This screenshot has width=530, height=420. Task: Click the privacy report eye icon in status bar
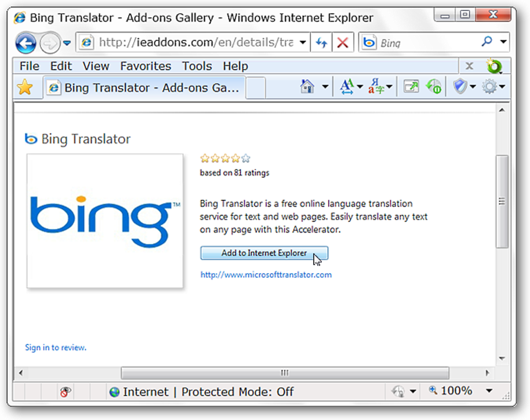point(65,392)
